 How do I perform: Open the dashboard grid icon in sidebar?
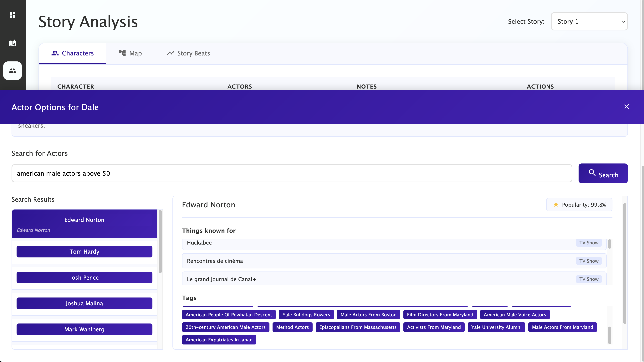click(x=13, y=15)
